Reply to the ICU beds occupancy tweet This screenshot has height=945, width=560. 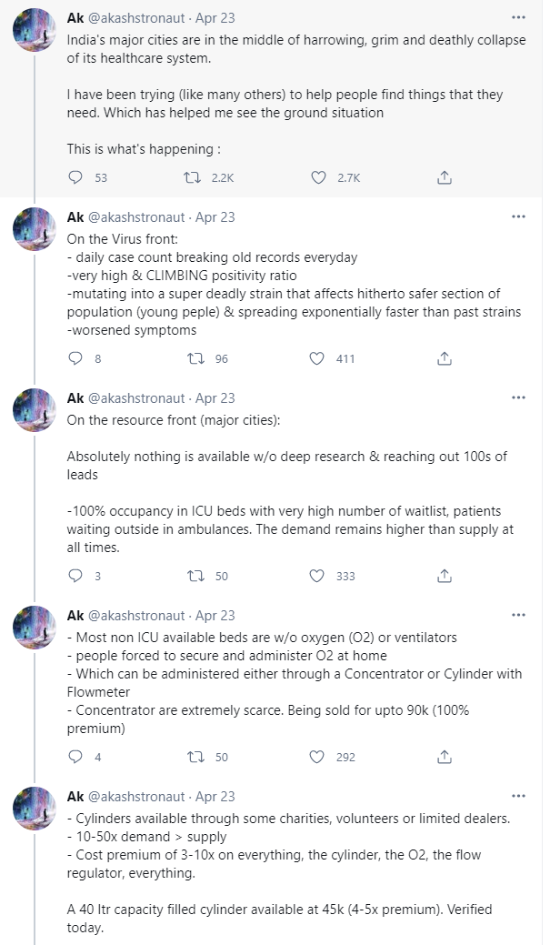[x=76, y=576]
